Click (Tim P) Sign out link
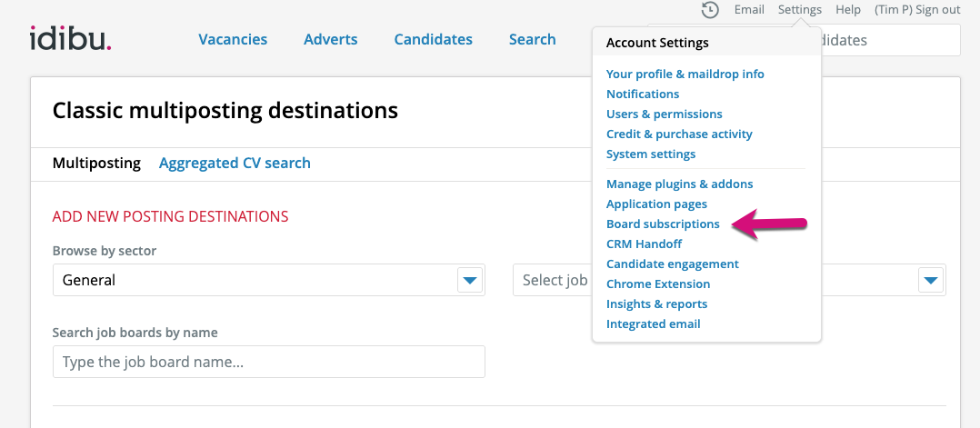Image resolution: width=980 pixels, height=428 pixels. [917, 10]
